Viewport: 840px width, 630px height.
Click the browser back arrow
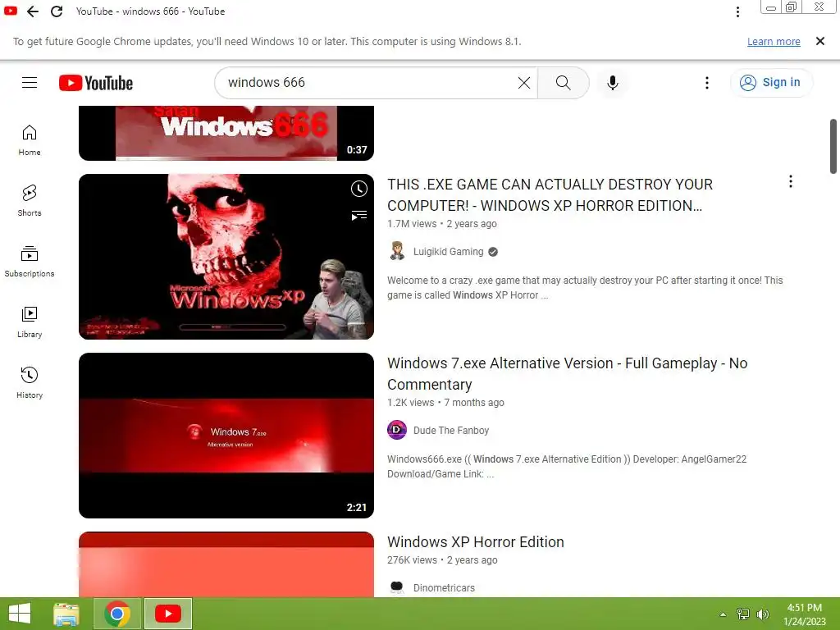[33, 11]
